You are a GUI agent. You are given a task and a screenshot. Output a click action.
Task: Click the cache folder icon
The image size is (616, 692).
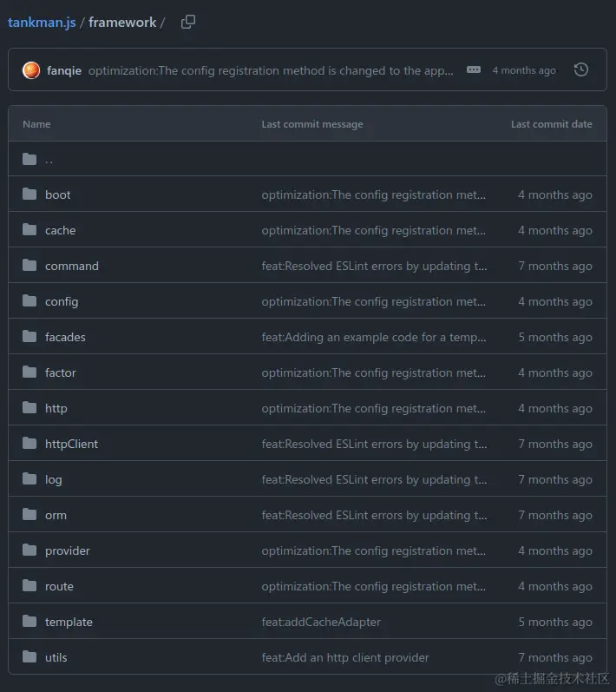29,230
